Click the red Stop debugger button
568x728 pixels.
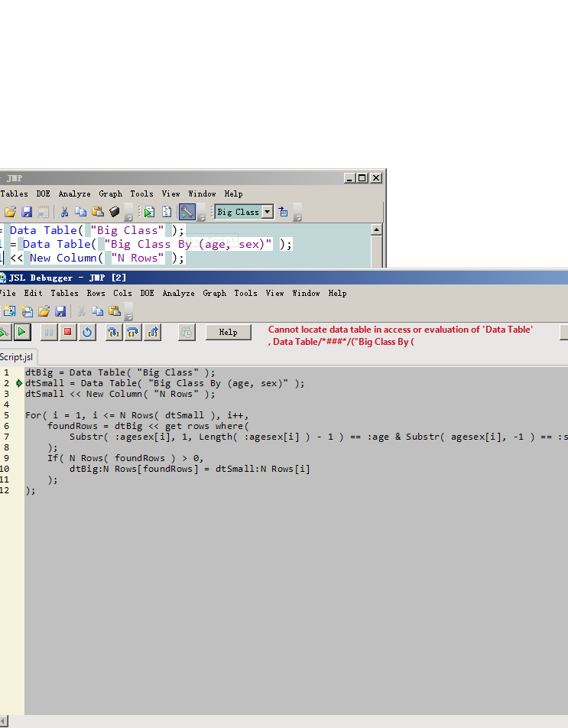68,332
